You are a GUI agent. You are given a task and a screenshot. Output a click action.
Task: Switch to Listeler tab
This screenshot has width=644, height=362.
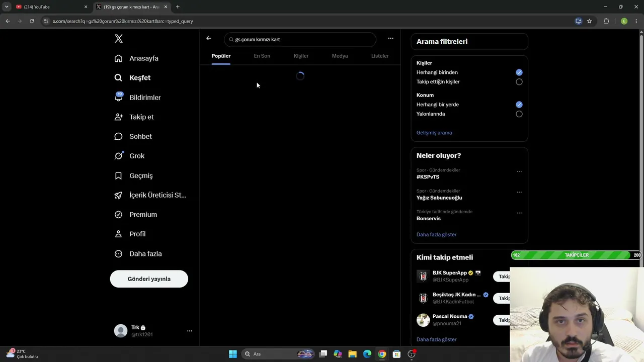[380, 56]
